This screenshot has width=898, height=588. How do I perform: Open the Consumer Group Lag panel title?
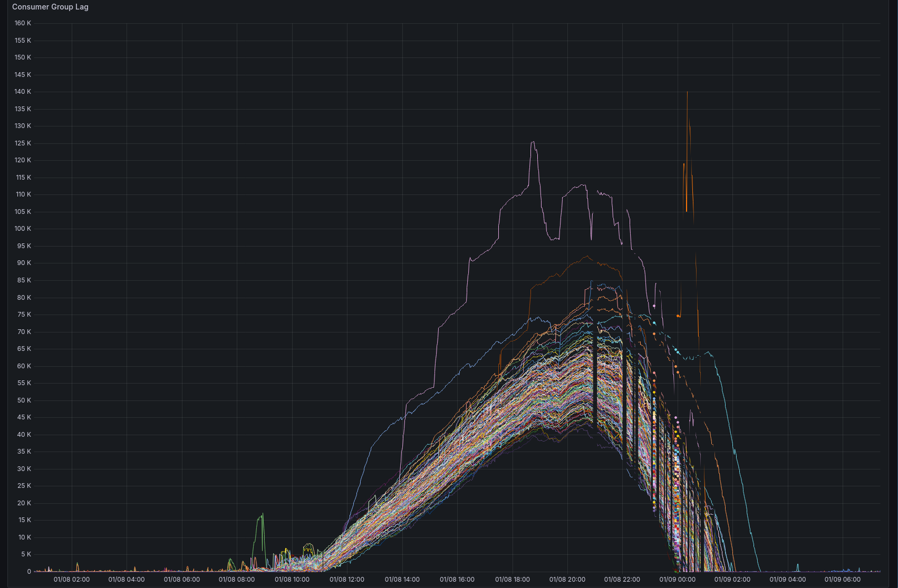50,7
